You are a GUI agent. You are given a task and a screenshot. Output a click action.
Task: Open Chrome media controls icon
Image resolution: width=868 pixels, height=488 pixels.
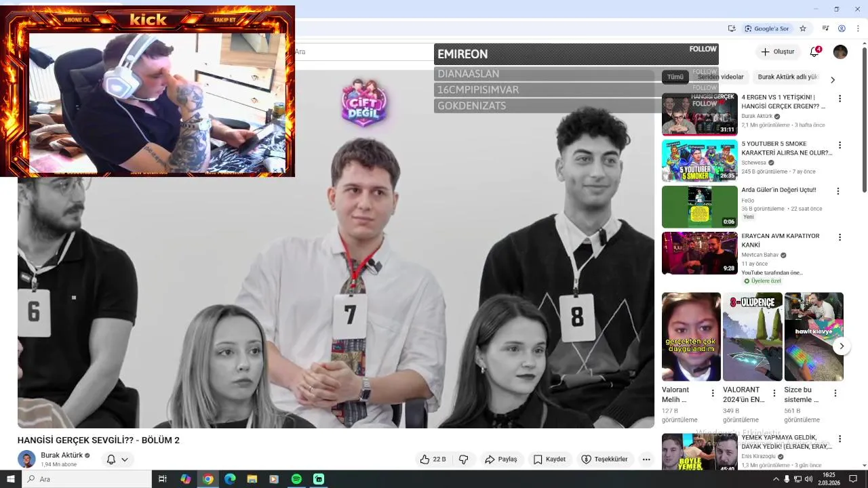pos(825,28)
